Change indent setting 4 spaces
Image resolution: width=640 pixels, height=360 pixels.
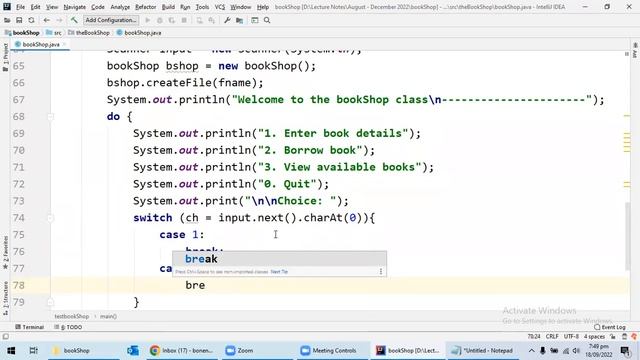[594, 336]
